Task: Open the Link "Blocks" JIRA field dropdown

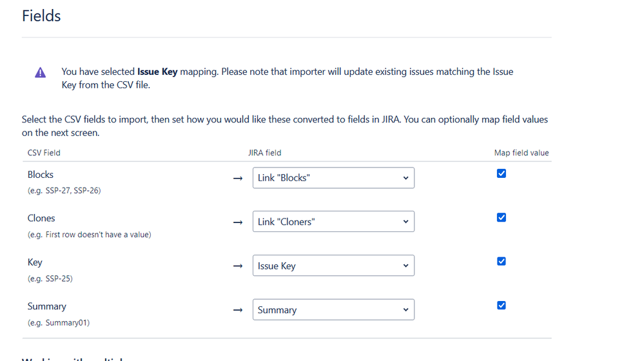Action: point(333,178)
